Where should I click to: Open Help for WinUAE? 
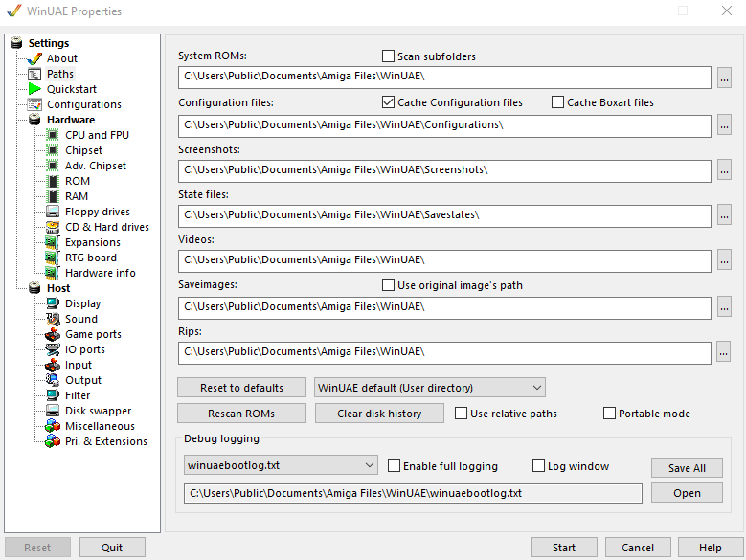coord(711,548)
